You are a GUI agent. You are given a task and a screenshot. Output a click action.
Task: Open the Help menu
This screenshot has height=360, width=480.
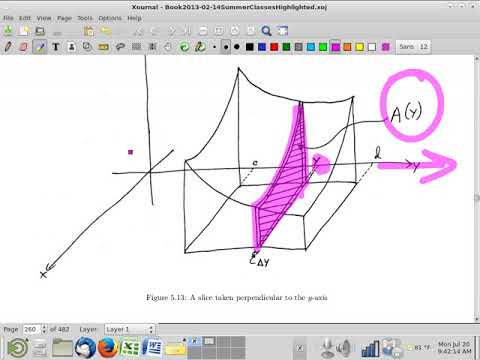pyautogui.click(x=134, y=18)
